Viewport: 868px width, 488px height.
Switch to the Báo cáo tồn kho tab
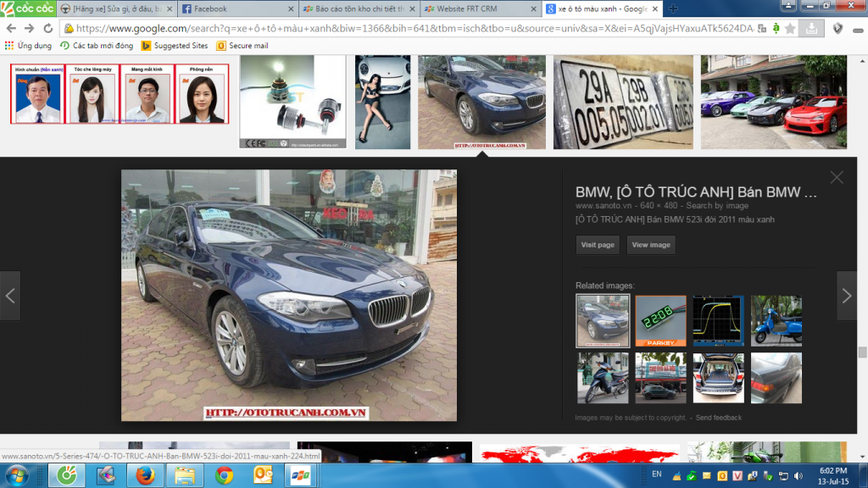coord(359,8)
